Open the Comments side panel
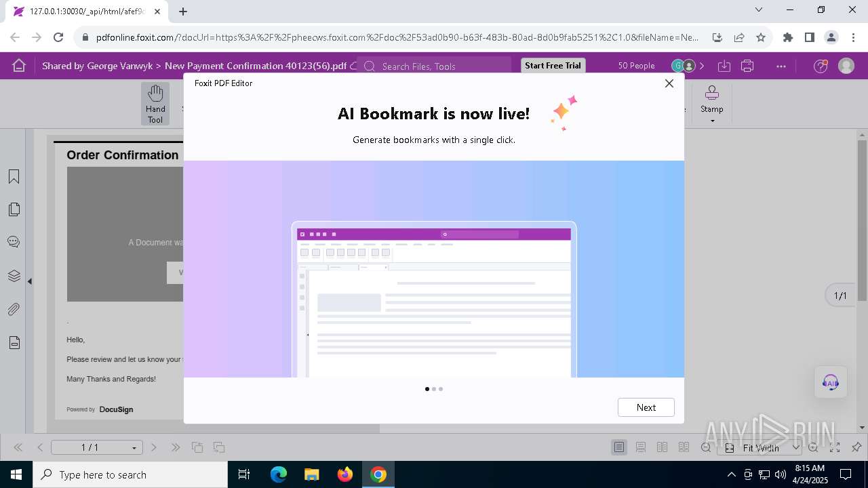The image size is (868, 488). 14,242
